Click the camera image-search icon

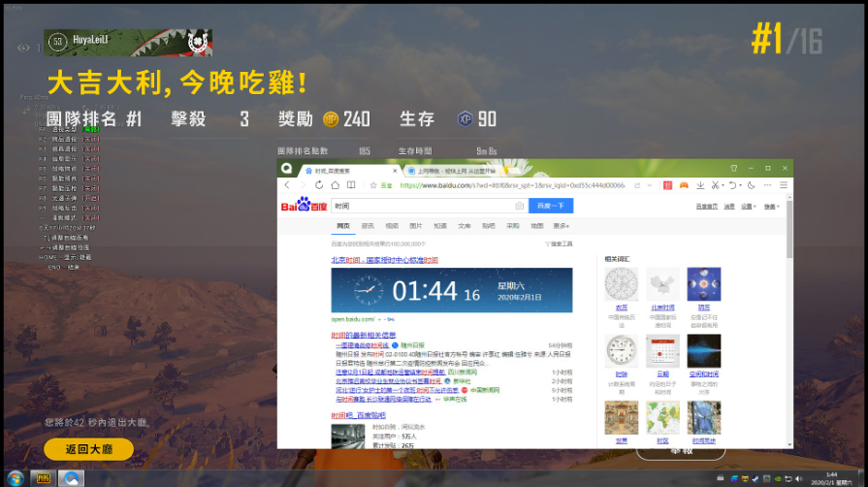[x=519, y=206]
